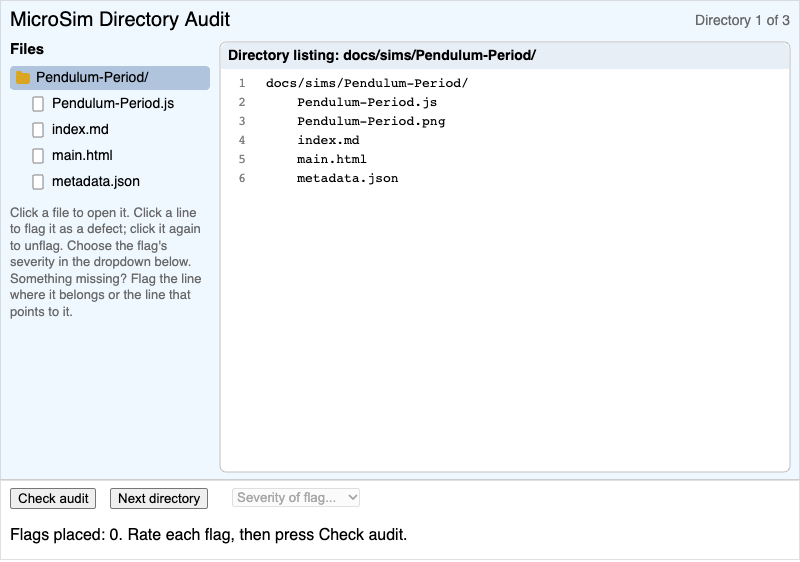Click line number 2 in the gutter
The image size is (800, 562).
(x=242, y=102)
